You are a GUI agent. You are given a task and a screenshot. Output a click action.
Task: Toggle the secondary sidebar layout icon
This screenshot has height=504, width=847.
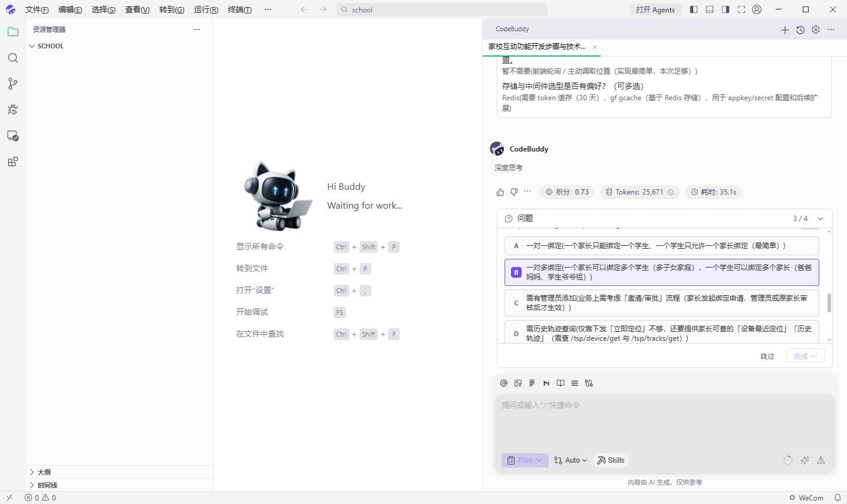pyautogui.click(x=726, y=9)
